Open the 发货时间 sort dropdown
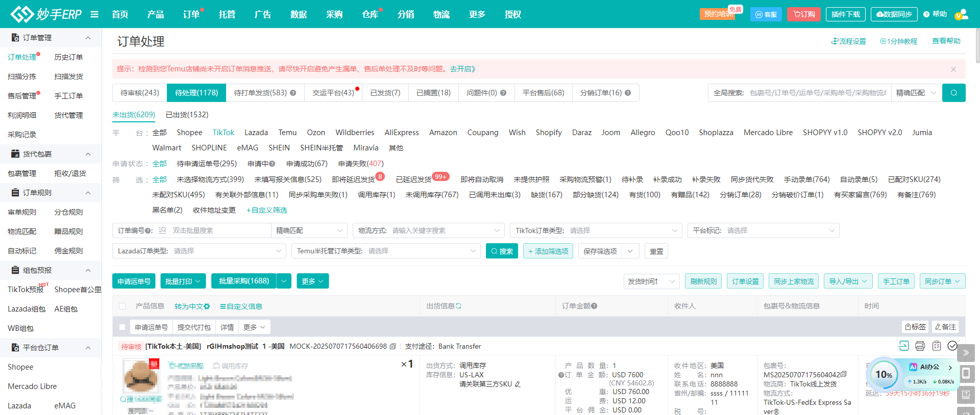The height and width of the screenshot is (415, 980). point(652,281)
